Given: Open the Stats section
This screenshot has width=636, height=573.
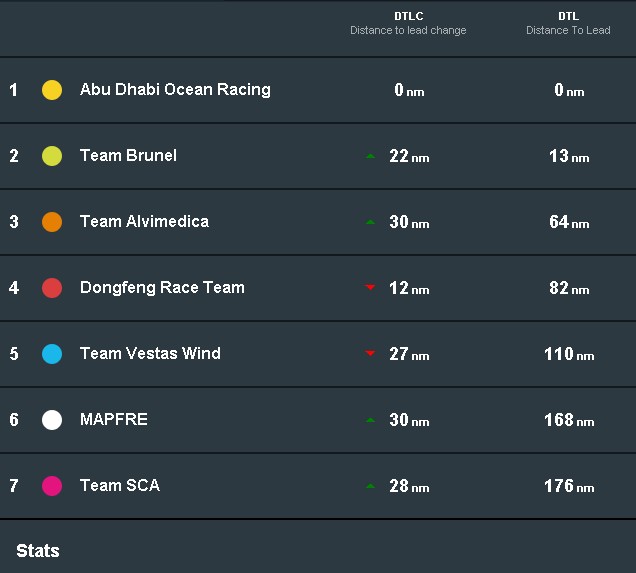Looking at the screenshot, I should click(x=38, y=551).
